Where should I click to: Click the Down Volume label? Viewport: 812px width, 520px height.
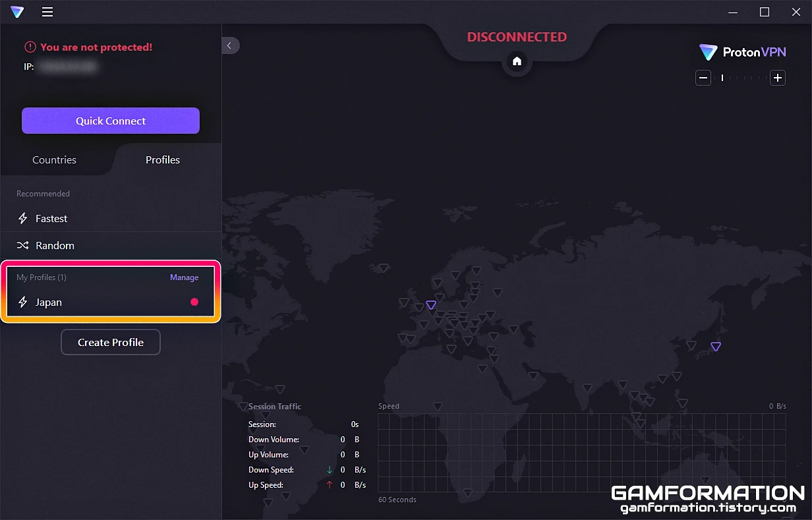[x=274, y=440]
